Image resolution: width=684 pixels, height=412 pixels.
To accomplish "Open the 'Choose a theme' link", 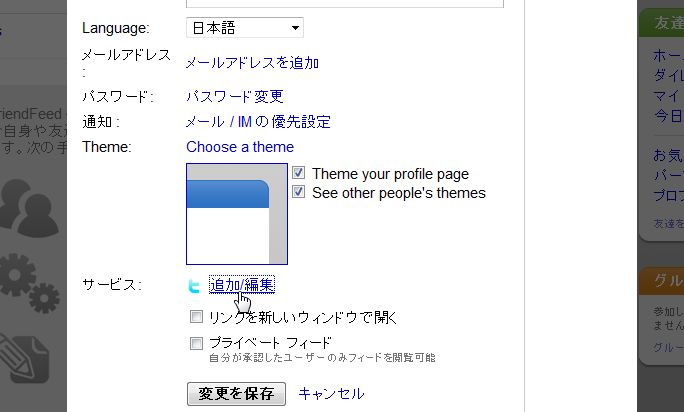I will coord(240,147).
